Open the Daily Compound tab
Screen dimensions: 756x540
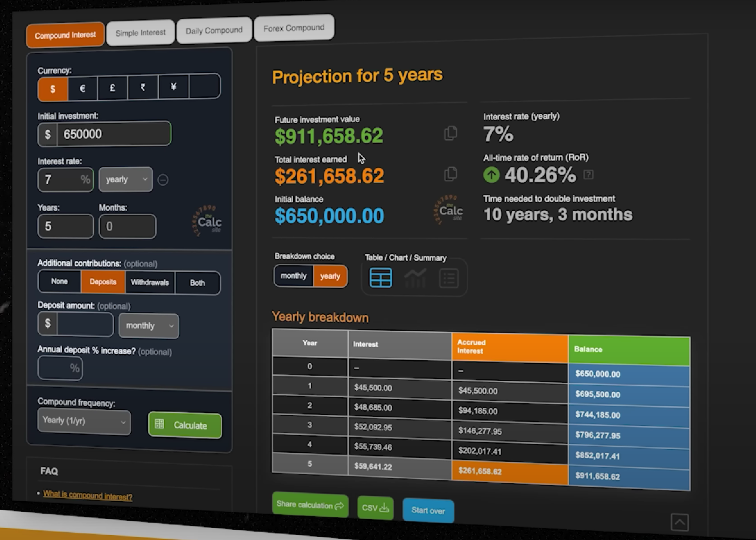pyautogui.click(x=214, y=30)
